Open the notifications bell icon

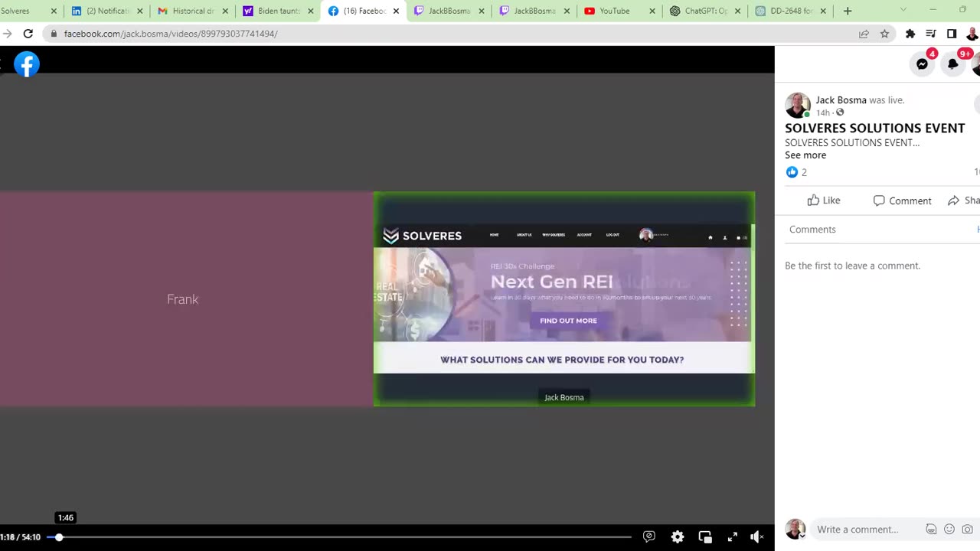pos(953,64)
